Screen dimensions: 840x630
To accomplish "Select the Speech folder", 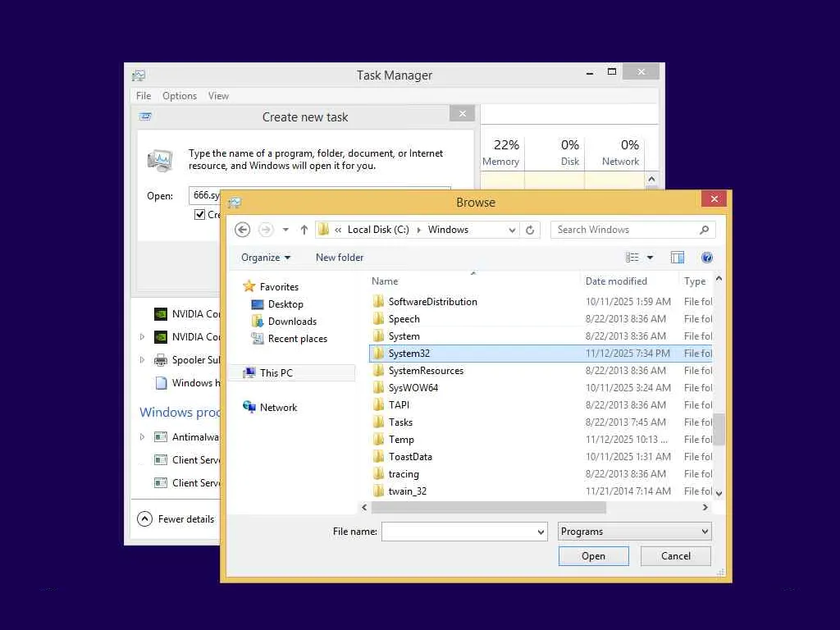I will 404,319.
